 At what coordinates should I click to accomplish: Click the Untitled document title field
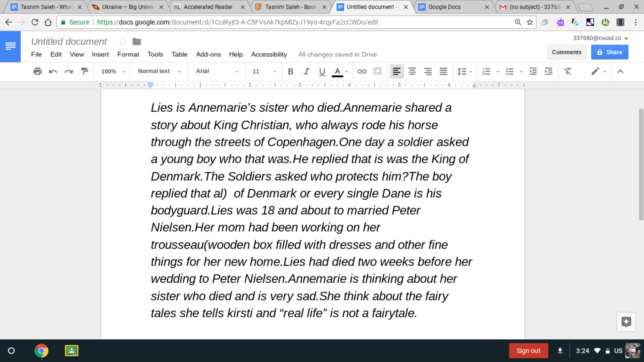pyautogui.click(x=69, y=41)
